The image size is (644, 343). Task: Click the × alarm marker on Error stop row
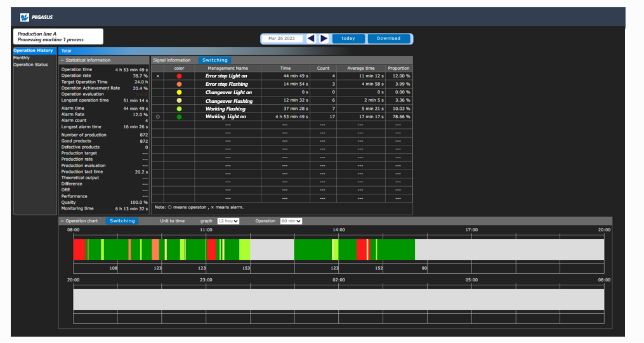click(x=157, y=76)
